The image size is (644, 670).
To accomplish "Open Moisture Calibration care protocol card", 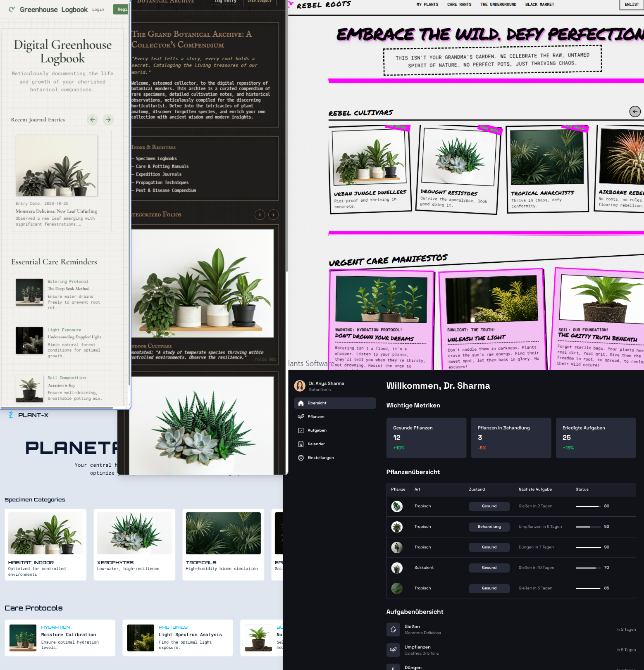I will [x=60, y=638].
